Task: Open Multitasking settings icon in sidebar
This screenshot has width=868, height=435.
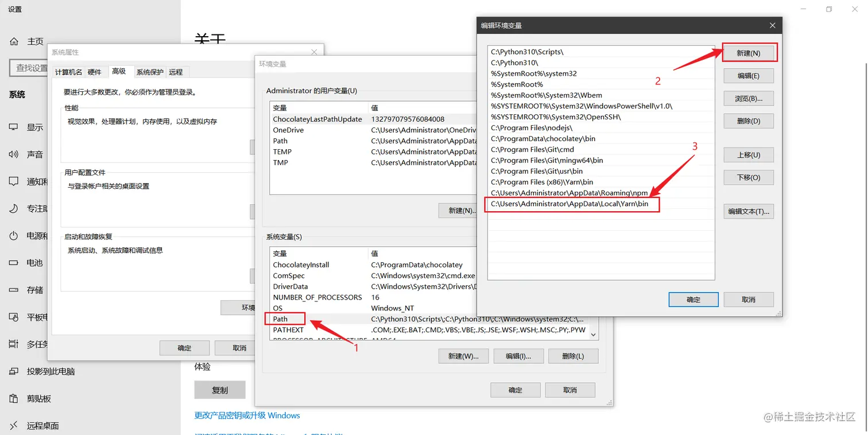Action: point(14,344)
